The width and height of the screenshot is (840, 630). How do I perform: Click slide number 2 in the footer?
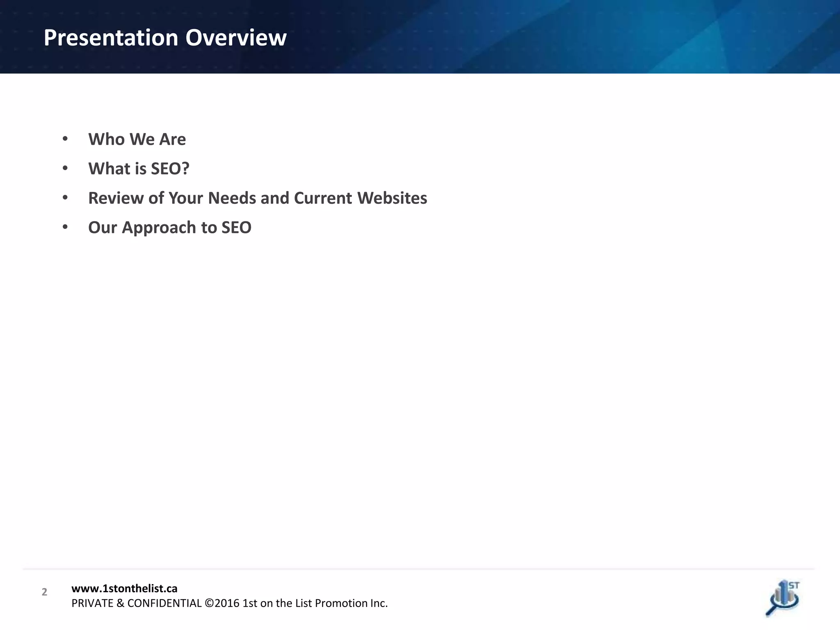click(44, 592)
